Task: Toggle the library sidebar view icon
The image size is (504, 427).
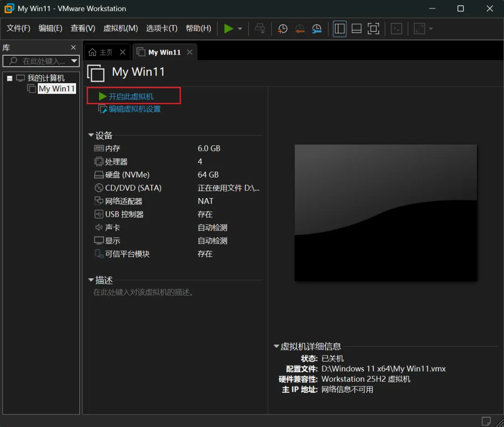Action: click(x=339, y=28)
